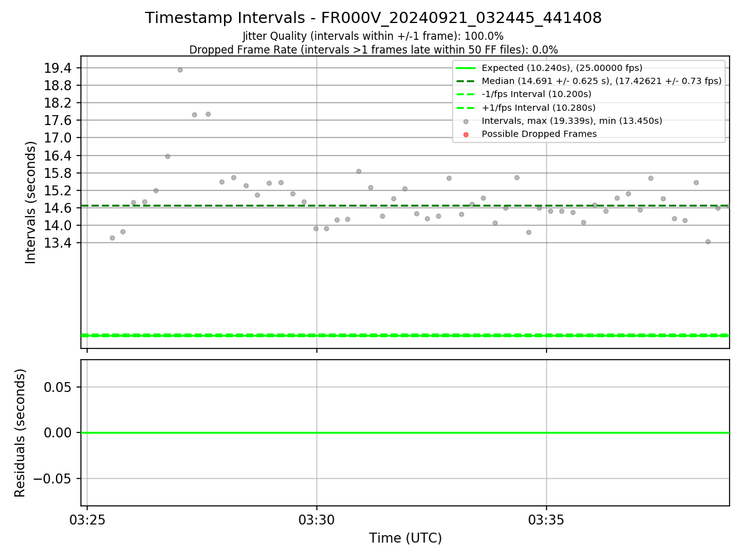Click the '17.6' y-axis tick label

point(57,121)
